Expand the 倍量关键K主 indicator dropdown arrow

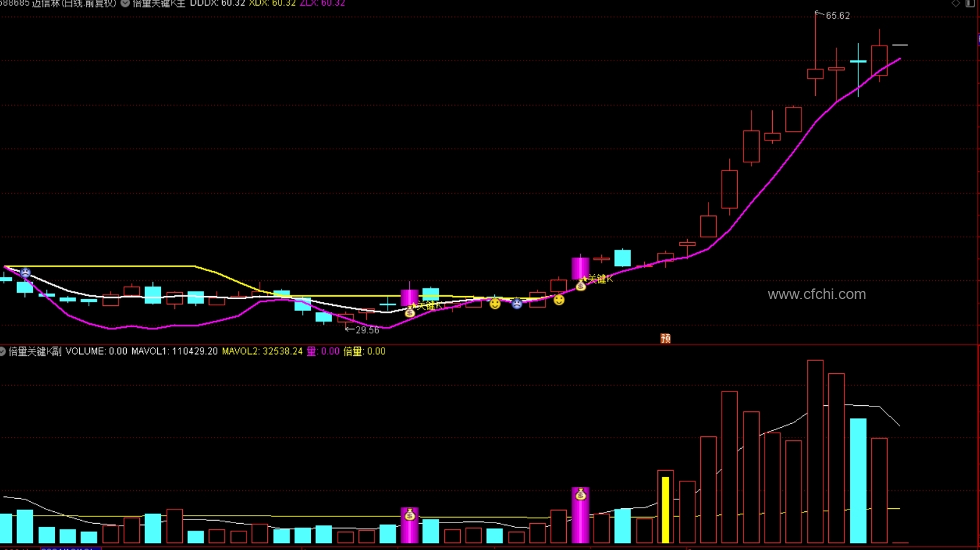coord(125,3)
